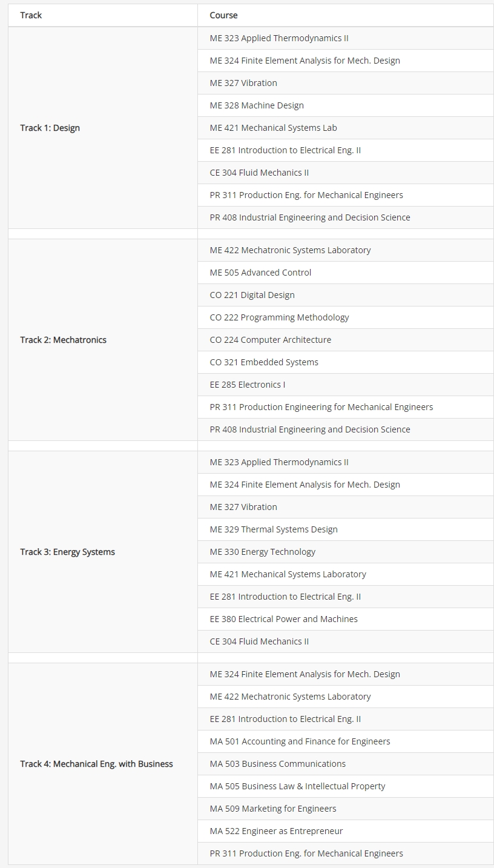
Task: Select Track 4: Mechanical Eng. with Business cell
Action: [96, 764]
